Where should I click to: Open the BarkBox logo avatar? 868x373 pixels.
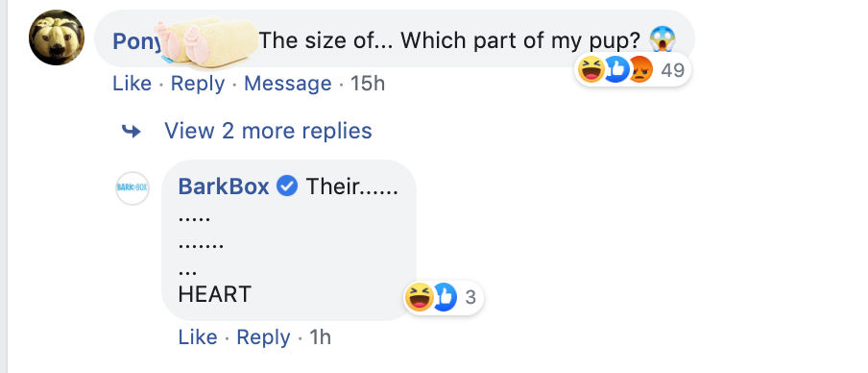[x=133, y=187]
